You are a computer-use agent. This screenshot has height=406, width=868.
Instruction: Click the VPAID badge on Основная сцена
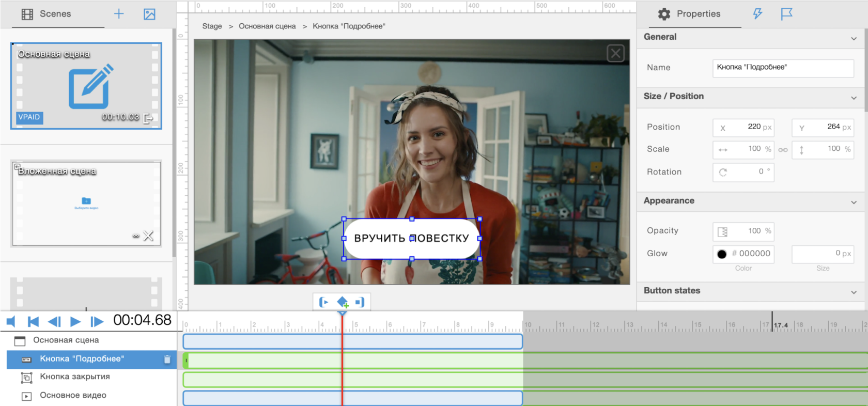29,117
